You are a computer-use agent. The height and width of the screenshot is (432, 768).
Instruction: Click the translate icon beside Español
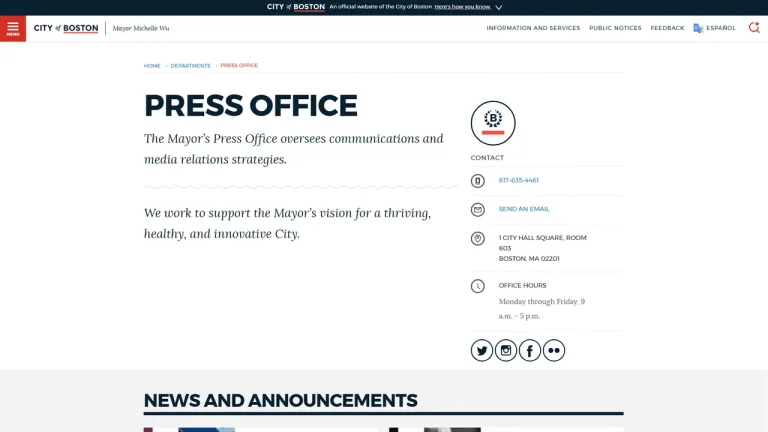[698, 28]
